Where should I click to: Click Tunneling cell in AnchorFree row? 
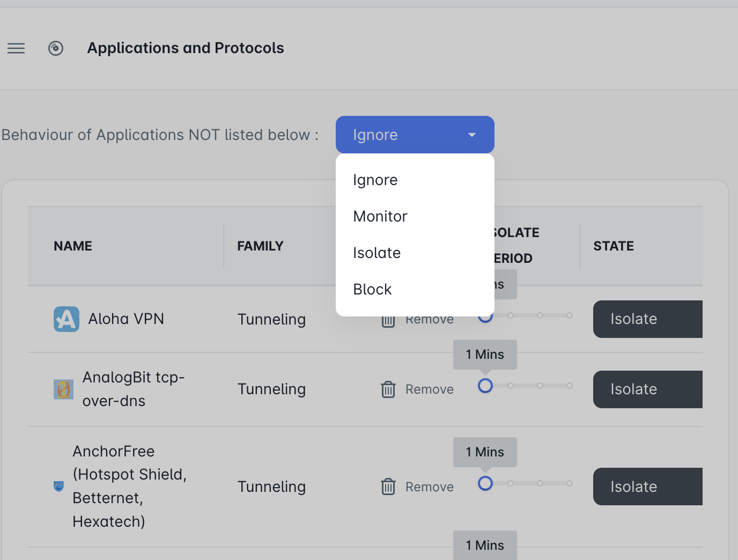(271, 487)
